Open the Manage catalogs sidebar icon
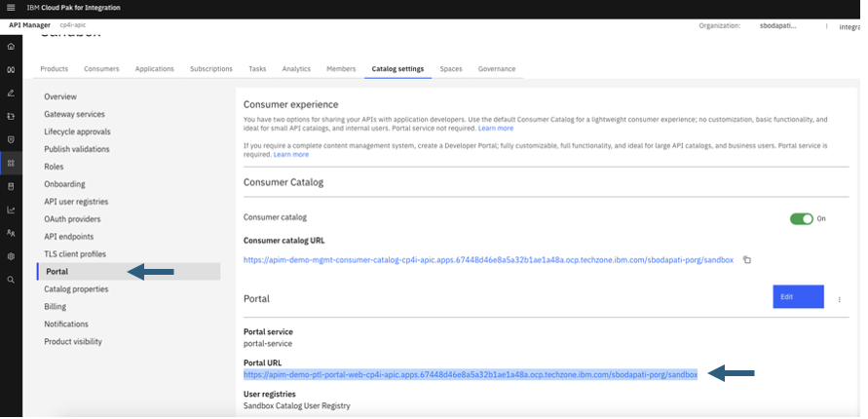Image resolution: width=868 pixels, height=419 pixels. [x=11, y=163]
